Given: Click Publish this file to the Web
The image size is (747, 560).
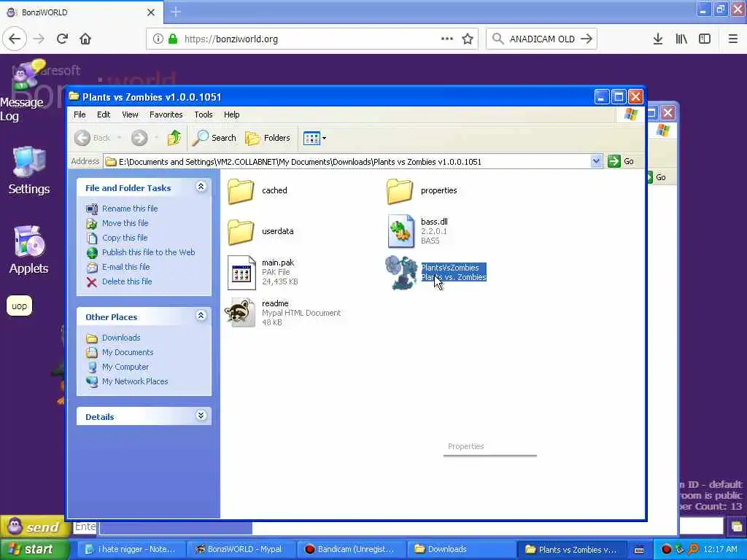Looking at the screenshot, I should (148, 252).
